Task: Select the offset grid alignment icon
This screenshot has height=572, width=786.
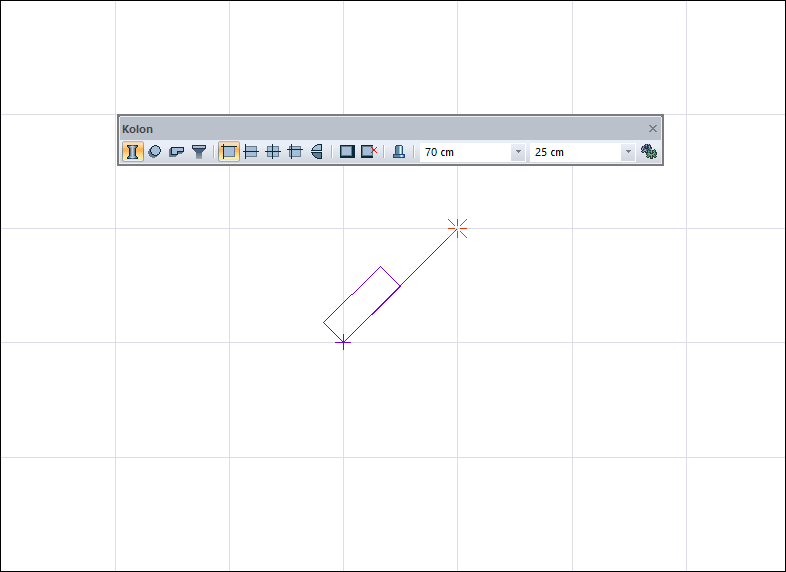Action: [x=295, y=151]
